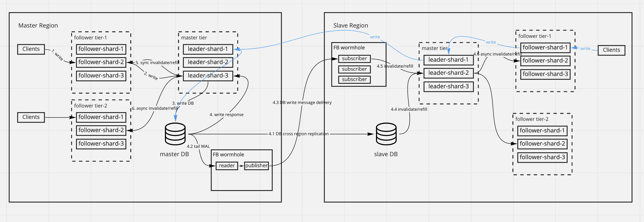Click the '2. write' arrow label
This screenshot has width=644, height=222.
pyautogui.click(x=151, y=76)
